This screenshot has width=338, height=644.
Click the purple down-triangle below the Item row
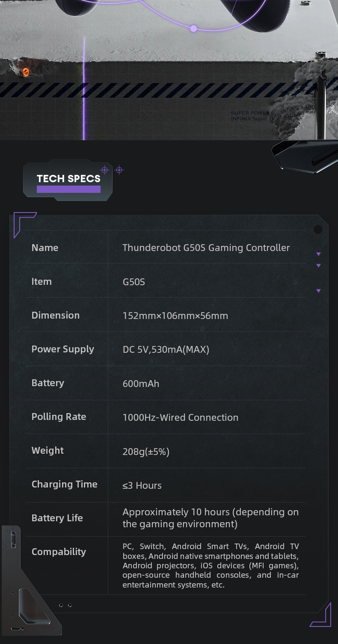(x=318, y=291)
